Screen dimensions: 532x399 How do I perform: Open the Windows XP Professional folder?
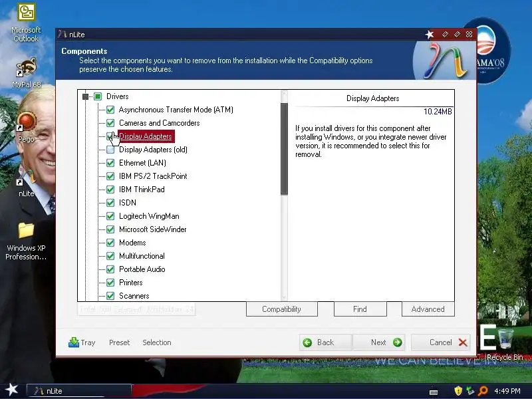[26, 241]
